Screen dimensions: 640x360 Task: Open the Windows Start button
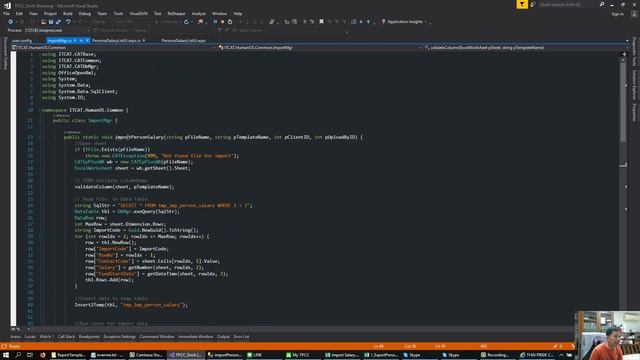pos(6,355)
